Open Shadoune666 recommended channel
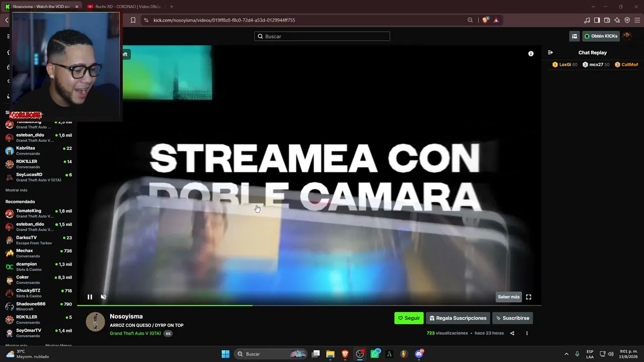Screen dimensions: 644x362 coord(38,307)
